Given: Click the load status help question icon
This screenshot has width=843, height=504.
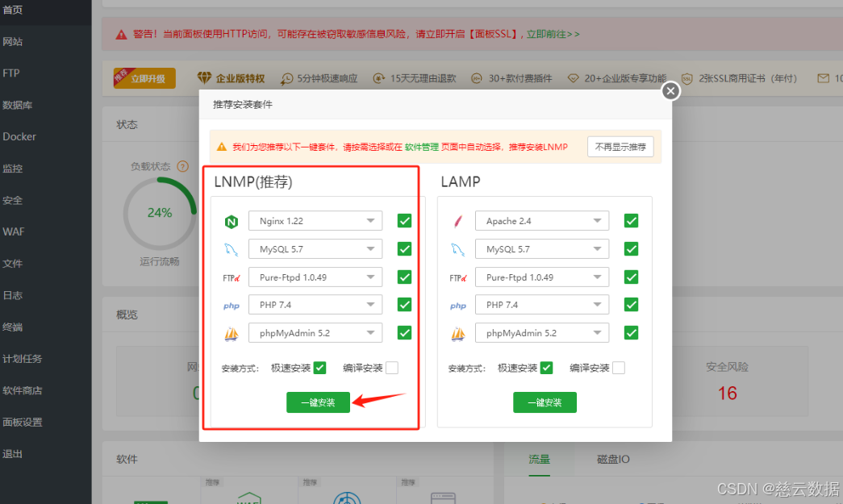Looking at the screenshot, I should point(183,167).
